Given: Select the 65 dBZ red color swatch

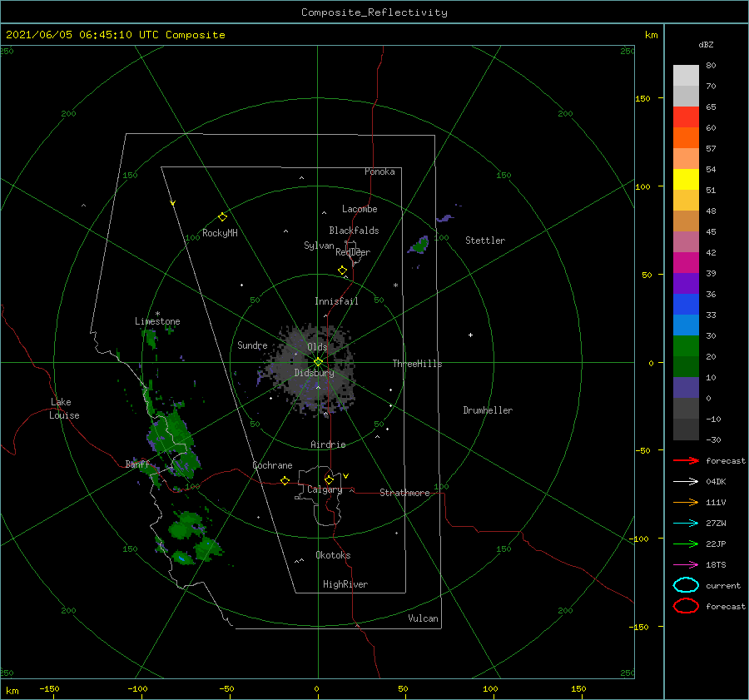Looking at the screenshot, I should (x=686, y=117).
